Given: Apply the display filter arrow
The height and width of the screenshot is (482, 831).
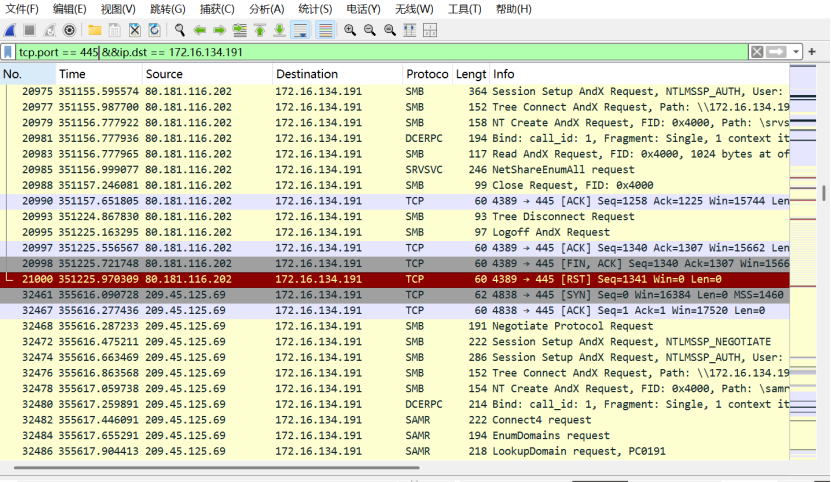Looking at the screenshot, I should point(776,52).
